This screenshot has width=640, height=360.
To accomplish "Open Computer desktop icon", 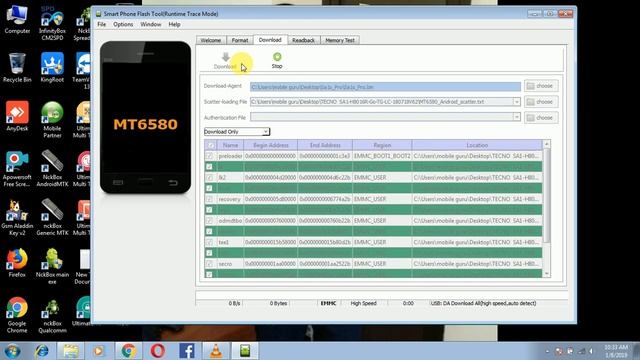I will [17, 19].
